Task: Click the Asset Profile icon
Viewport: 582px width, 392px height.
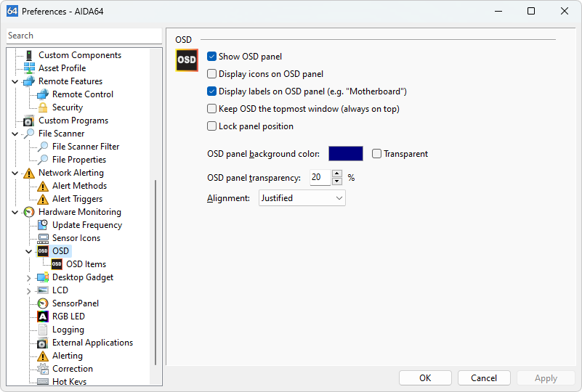Action: (29, 68)
